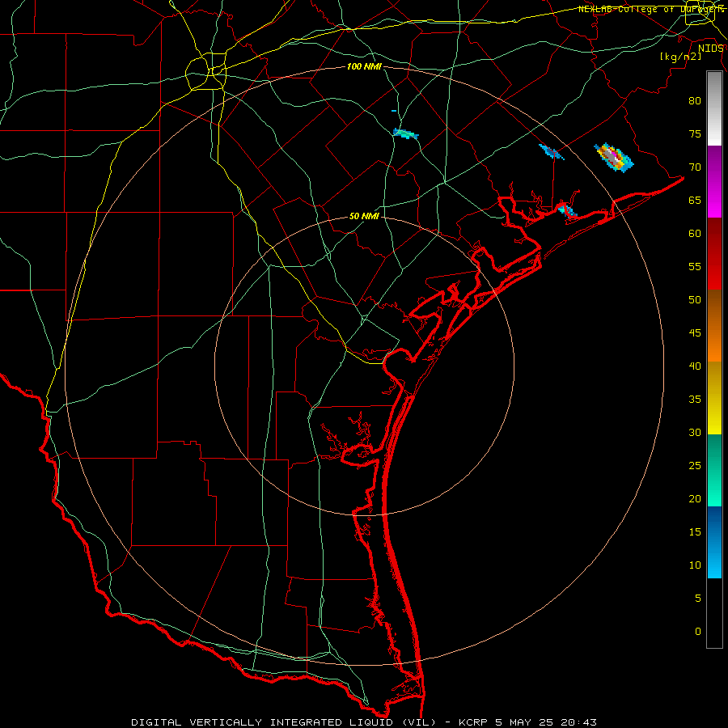Click the magenta-purple segment of the color bar
Image resolution: width=728 pixels, height=728 pixels.
tap(714, 181)
